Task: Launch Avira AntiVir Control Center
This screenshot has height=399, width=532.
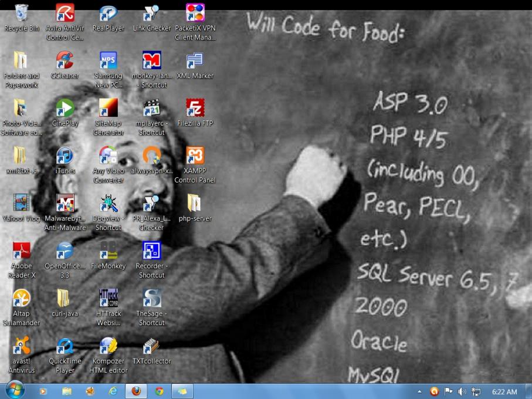Action: (65, 13)
